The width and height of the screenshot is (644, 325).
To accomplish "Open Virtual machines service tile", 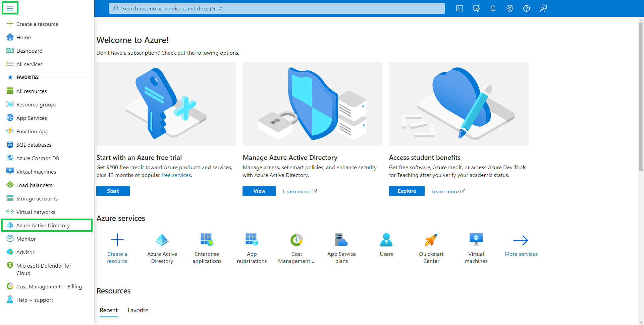I will click(476, 248).
